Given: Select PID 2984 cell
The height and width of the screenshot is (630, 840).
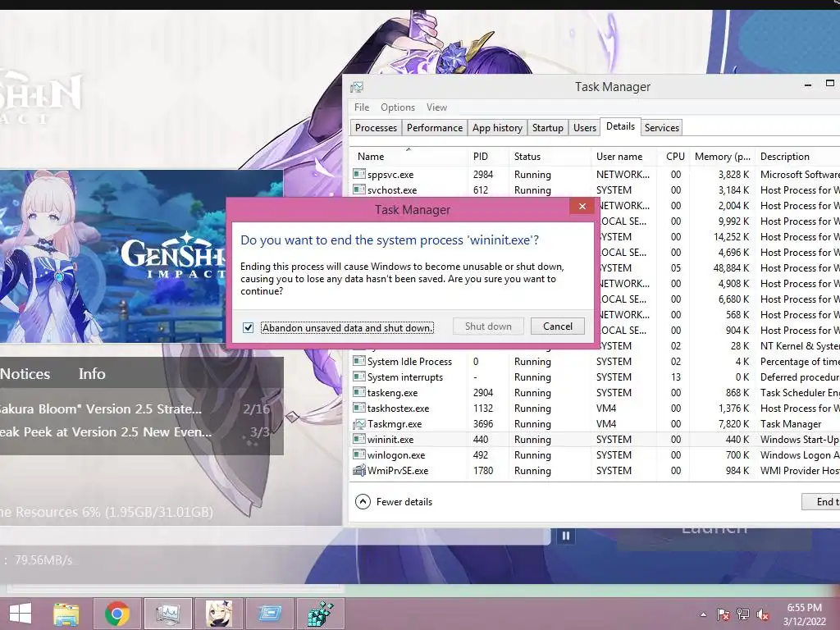Looking at the screenshot, I should click(483, 174).
